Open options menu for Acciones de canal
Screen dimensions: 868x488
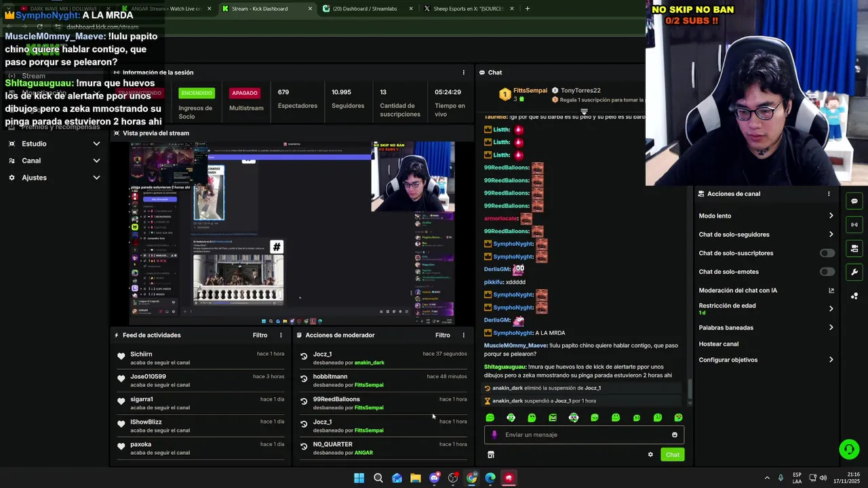(829, 194)
